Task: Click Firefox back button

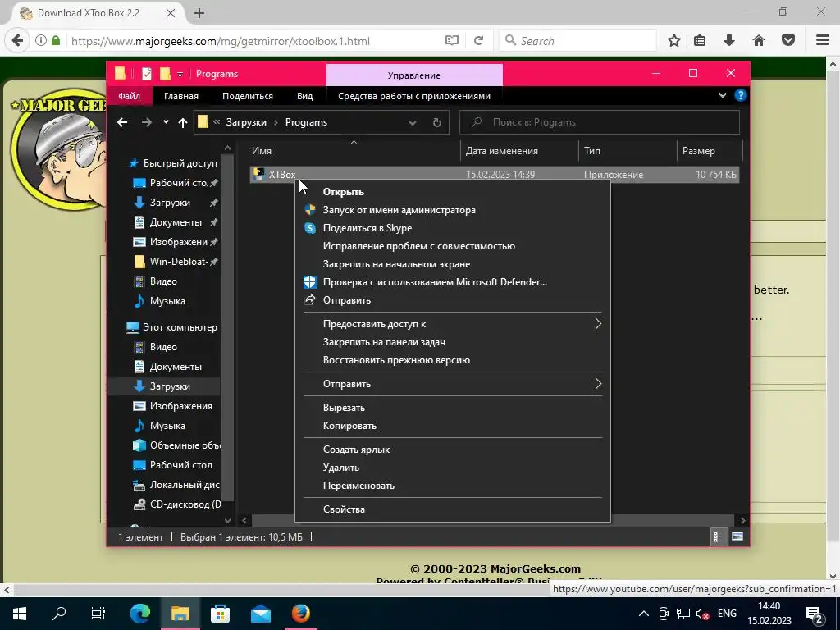Action: (x=17, y=41)
